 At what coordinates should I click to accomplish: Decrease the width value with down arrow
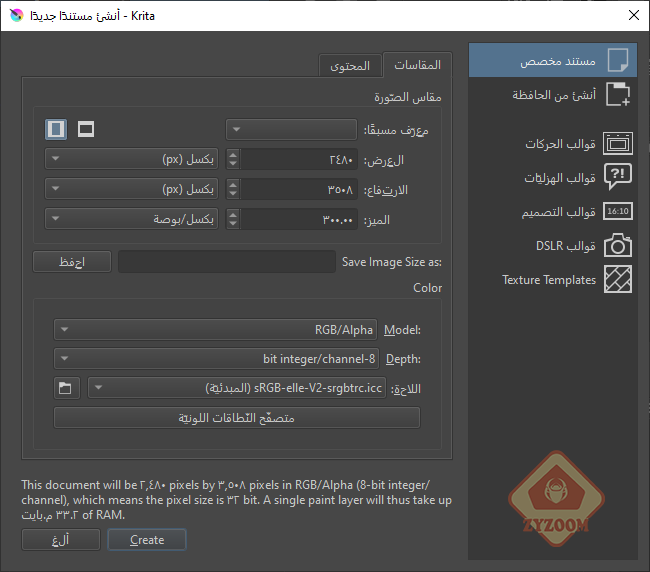click(x=233, y=164)
